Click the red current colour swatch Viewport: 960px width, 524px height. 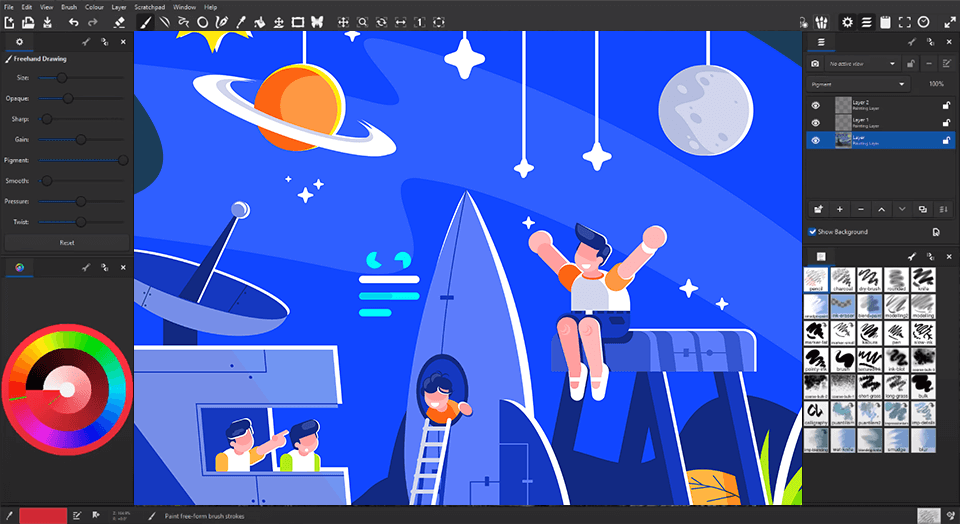coord(36,515)
